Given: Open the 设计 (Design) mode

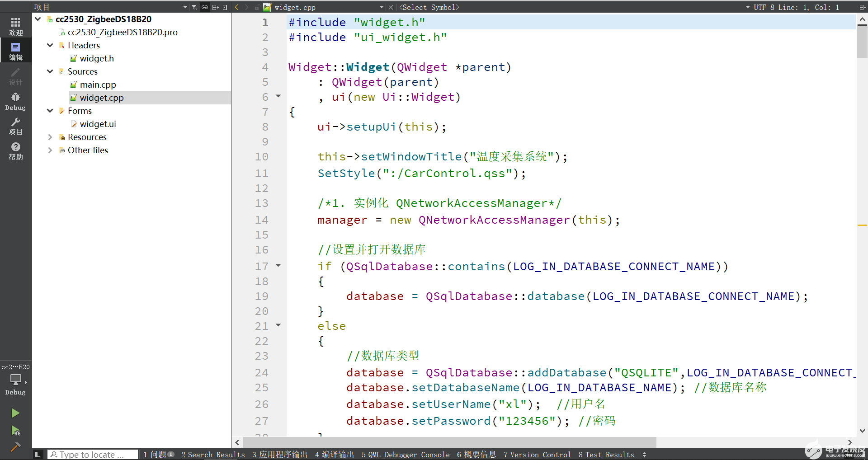Looking at the screenshot, I should 16,76.
